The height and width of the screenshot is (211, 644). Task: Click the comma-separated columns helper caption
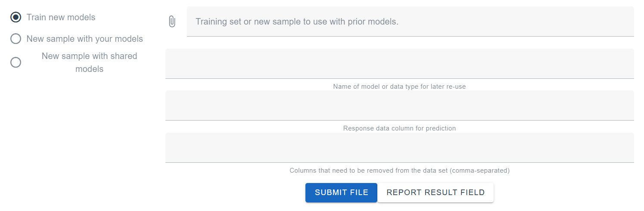399,171
